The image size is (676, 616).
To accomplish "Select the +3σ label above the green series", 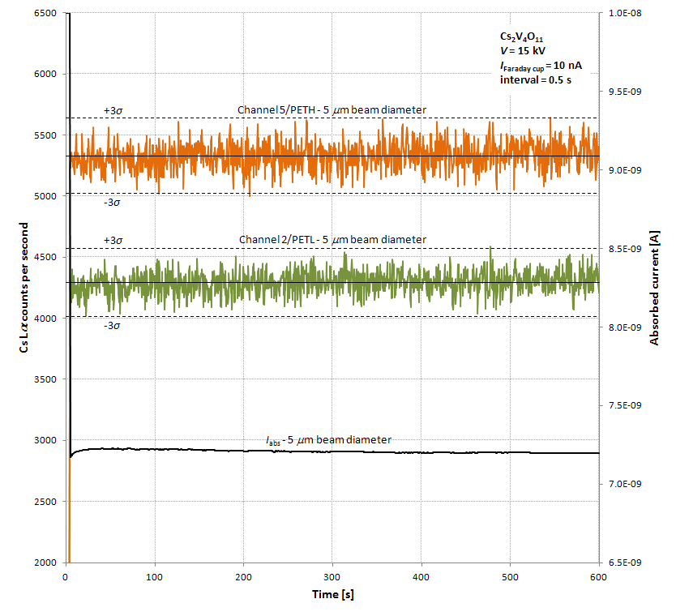I will pos(112,240).
